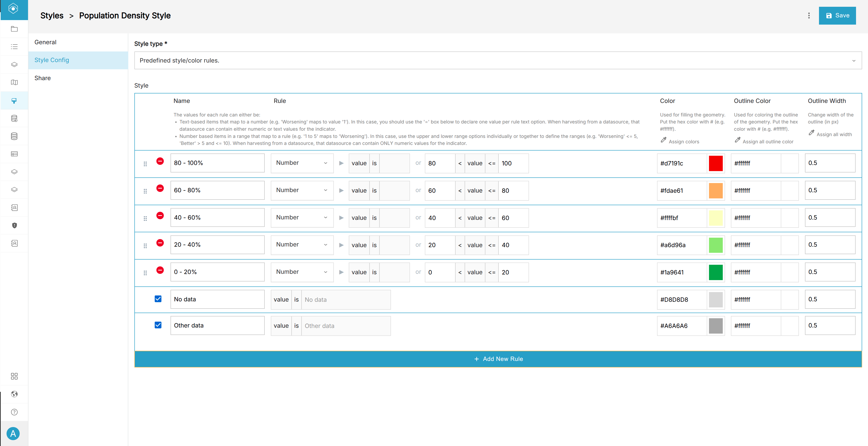Click the app logo at the top left
Screen dimensions: 868x446
pyautogui.click(x=13, y=9)
